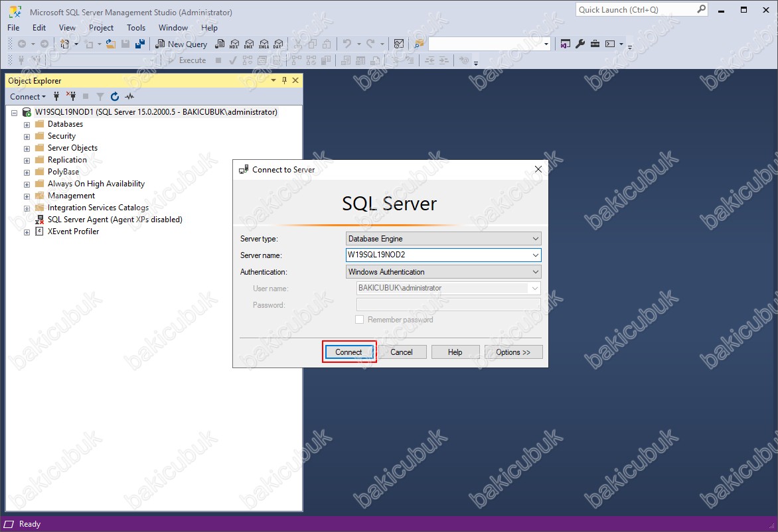Click the Cancel button
Screen dimensions: 778x532
pyautogui.click(x=402, y=352)
